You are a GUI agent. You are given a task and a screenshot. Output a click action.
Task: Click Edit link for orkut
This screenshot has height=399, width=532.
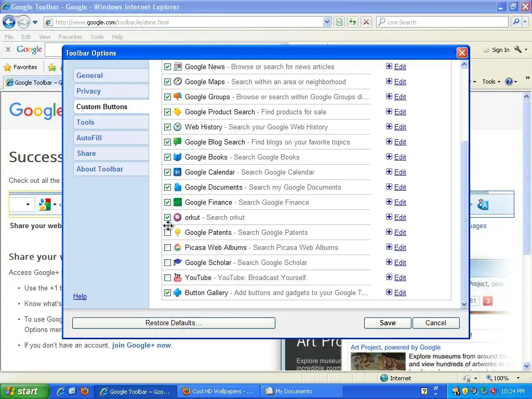pos(400,217)
